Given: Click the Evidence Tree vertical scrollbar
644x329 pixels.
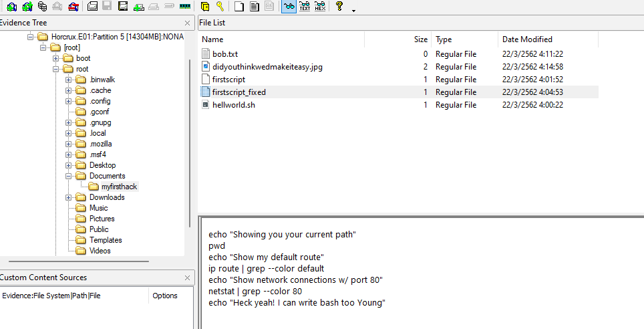Looking at the screenshot, I should pos(189,142).
